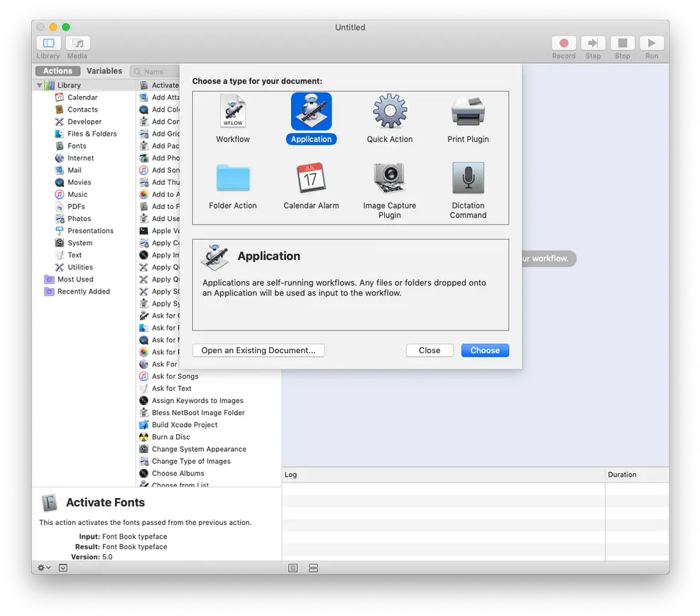Click the Step toolbar button
The width and height of the screenshot is (700, 616).
click(593, 43)
